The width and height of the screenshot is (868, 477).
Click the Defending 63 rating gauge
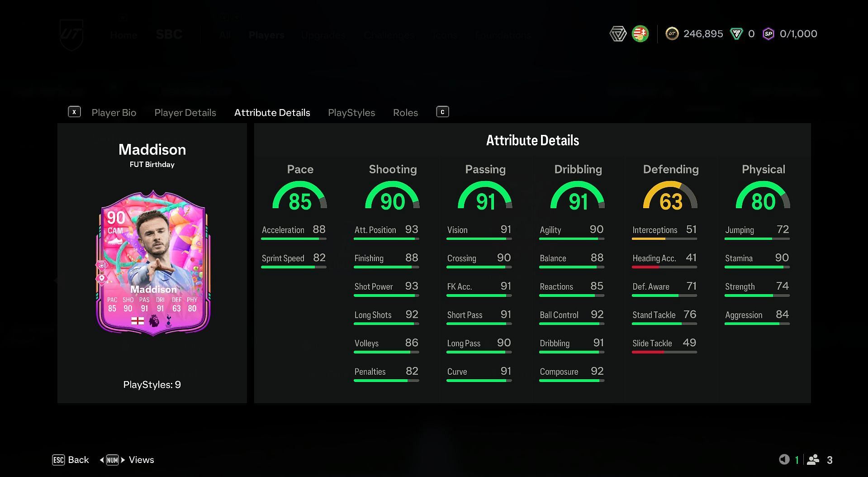670,196
